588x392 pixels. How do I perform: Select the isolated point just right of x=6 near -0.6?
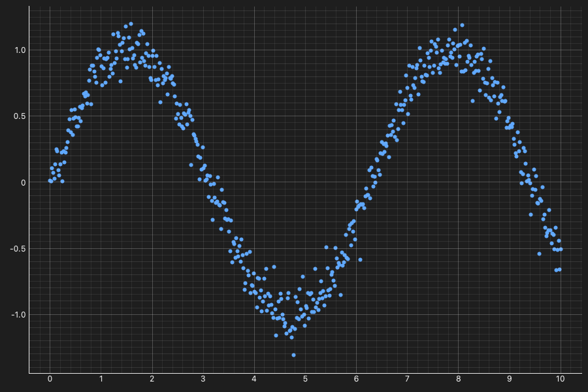[361, 259]
